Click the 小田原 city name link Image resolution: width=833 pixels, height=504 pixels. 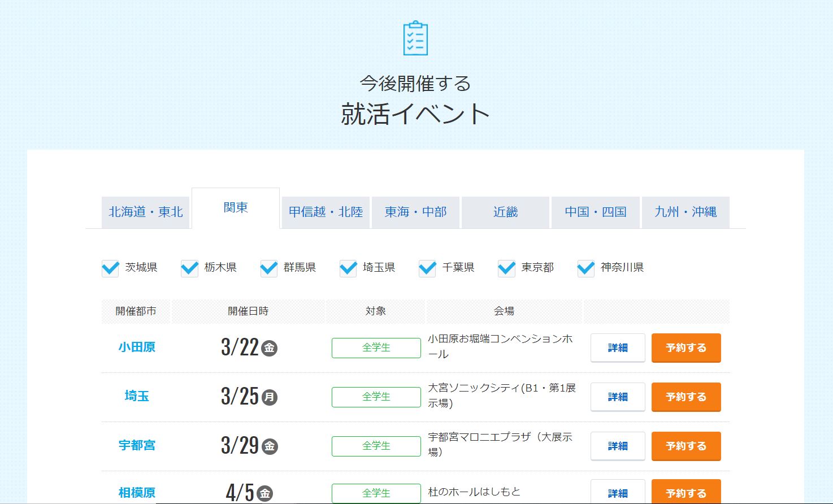coord(137,347)
